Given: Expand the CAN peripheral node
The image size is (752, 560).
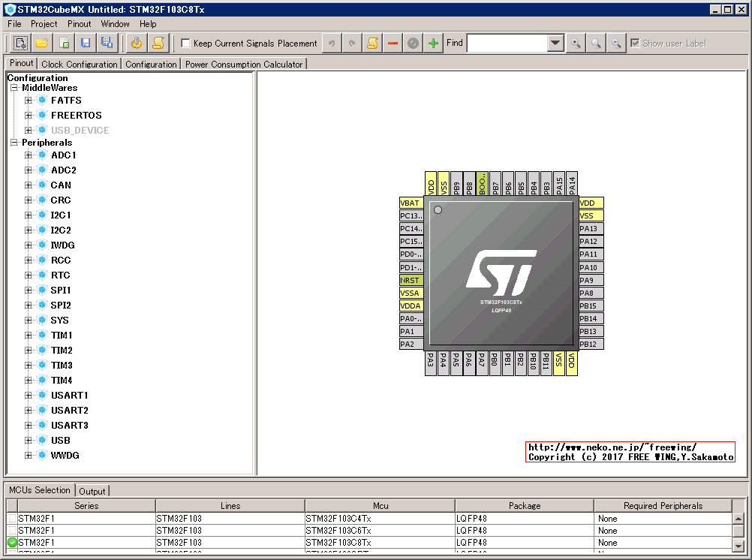Looking at the screenshot, I should (x=29, y=185).
